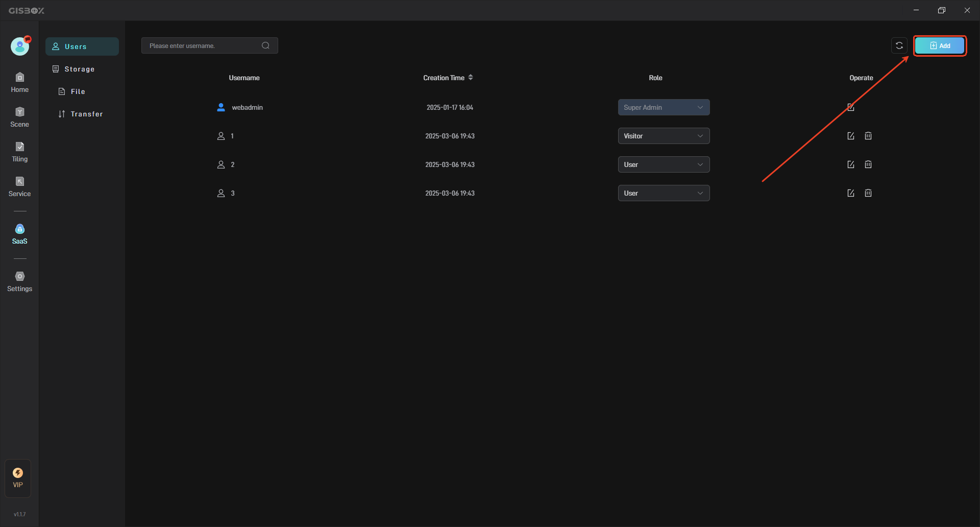
Task: Open the role dropdown for user 2
Action: [x=663, y=164]
